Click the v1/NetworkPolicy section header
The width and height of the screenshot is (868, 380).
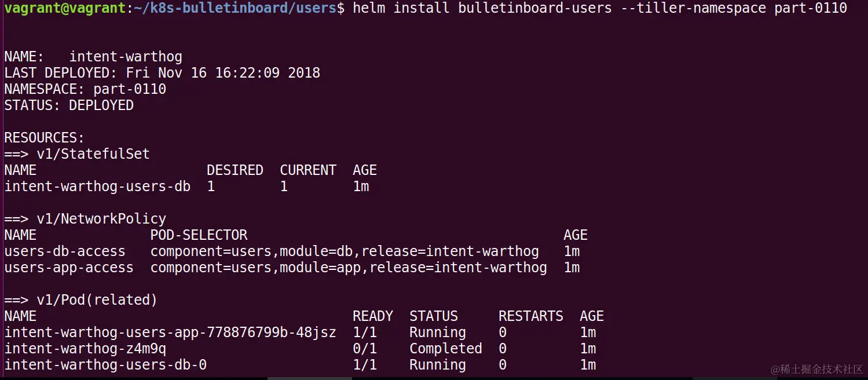85,219
